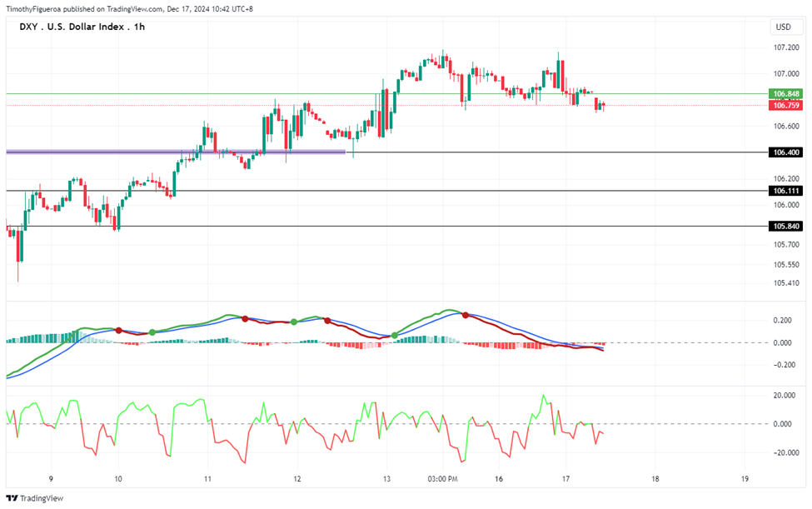Click the latest MACD red crossover dot

point(465,315)
